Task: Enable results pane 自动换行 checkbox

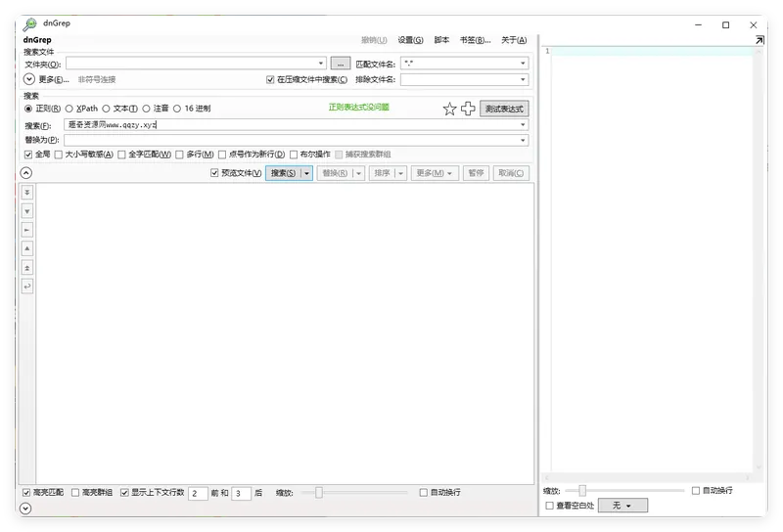Action: pos(424,493)
